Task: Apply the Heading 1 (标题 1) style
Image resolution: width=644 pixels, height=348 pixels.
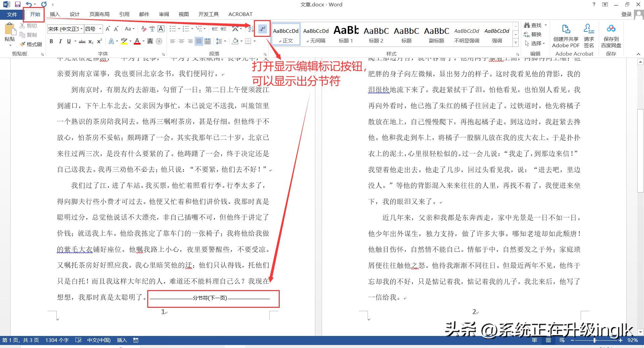Action: (346, 34)
